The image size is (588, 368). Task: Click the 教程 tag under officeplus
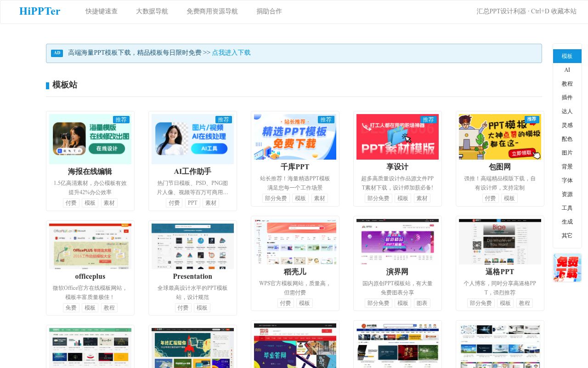[x=109, y=308]
